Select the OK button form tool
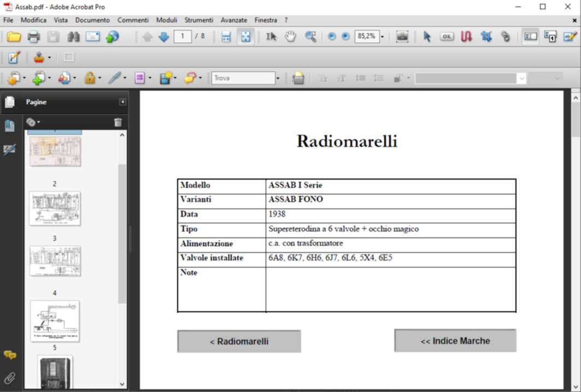The height and width of the screenshot is (392, 581). [x=447, y=37]
